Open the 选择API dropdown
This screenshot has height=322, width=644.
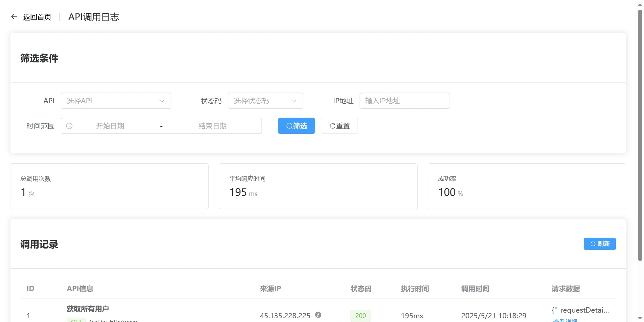coord(116,101)
